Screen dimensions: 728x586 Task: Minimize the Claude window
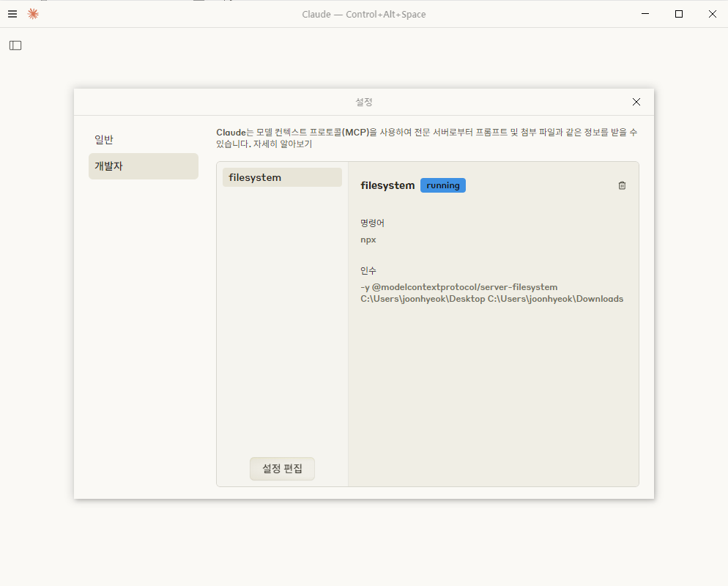[x=645, y=14]
